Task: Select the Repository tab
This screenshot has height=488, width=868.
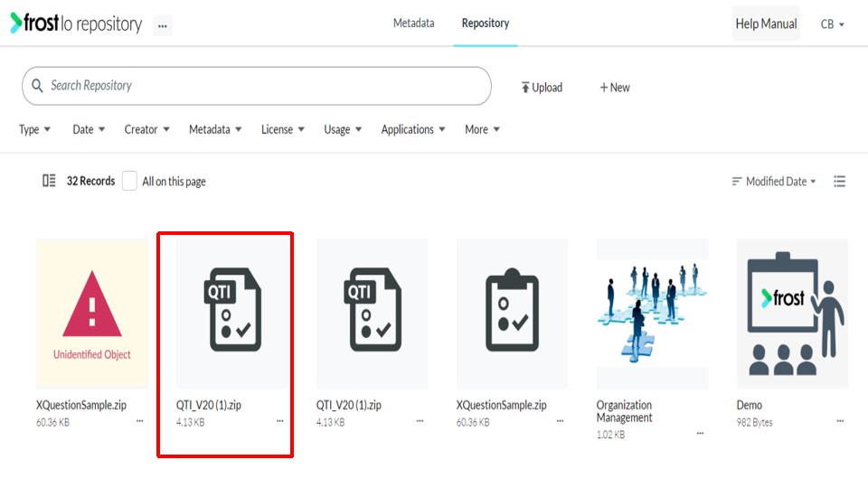Action: pyautogui.click(x=486, y=23)
